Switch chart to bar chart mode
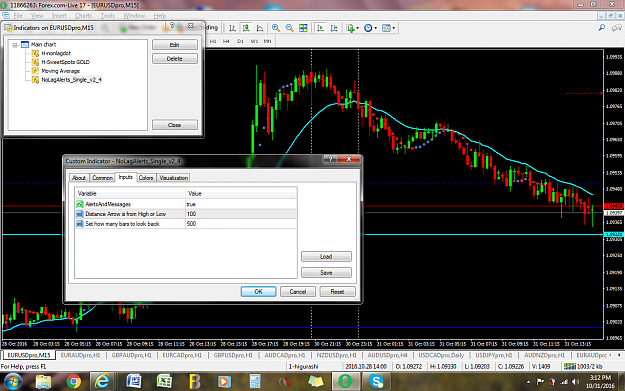625x391 pixels. [x=232, y=28]
